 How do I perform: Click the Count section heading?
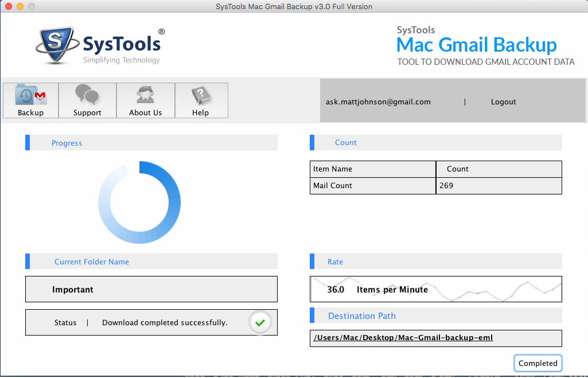click(346, 142)
